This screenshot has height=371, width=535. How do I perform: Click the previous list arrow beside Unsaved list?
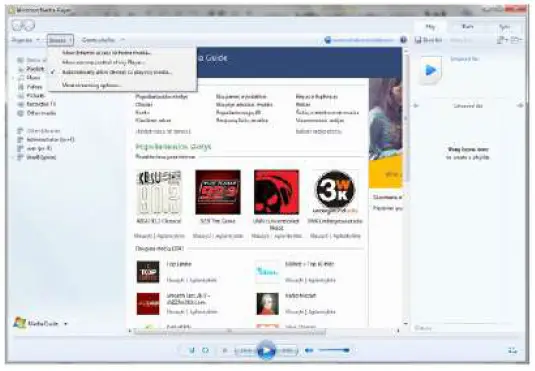(416, 106)
